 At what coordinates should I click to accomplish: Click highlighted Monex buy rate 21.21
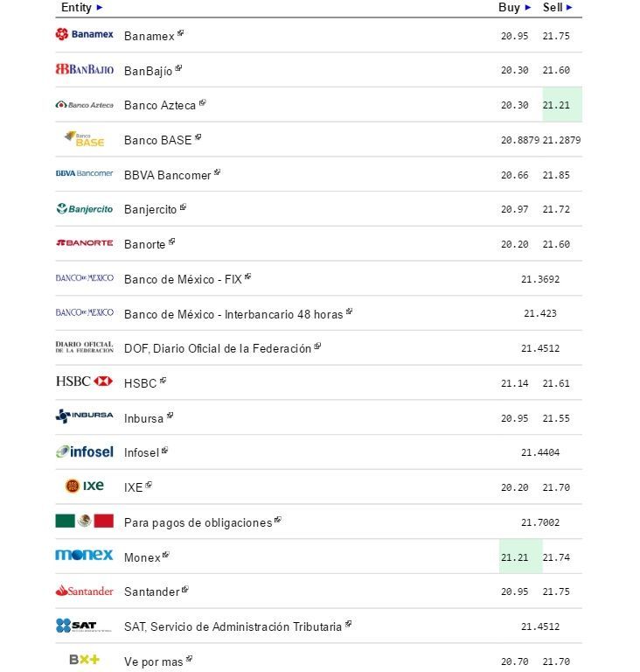(x=515, y=557)
